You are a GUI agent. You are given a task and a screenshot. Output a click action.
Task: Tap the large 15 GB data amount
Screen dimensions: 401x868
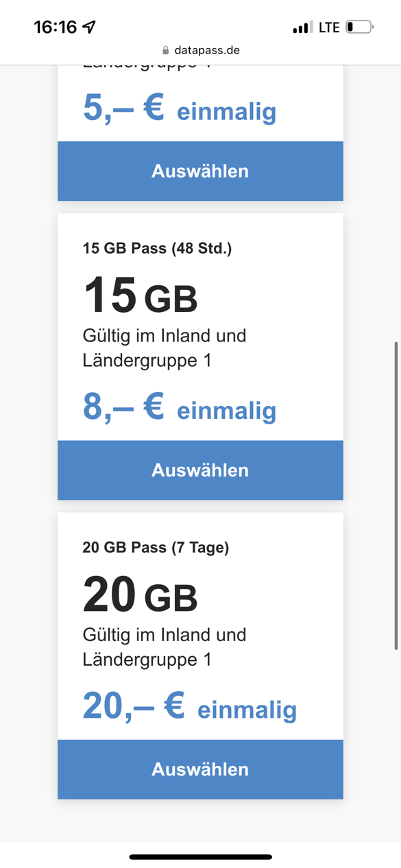pyautogui.click(x=141, y=296)
